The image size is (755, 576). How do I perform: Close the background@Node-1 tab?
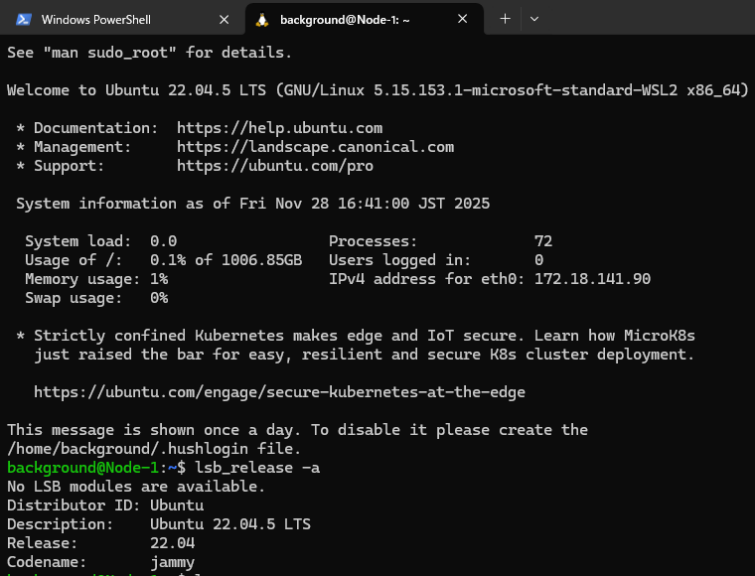point(462,19)
